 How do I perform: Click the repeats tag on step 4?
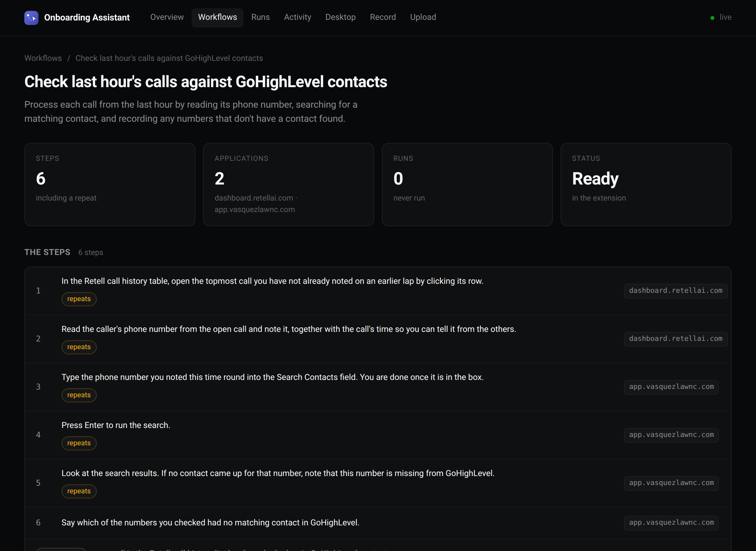pos(79,443)
